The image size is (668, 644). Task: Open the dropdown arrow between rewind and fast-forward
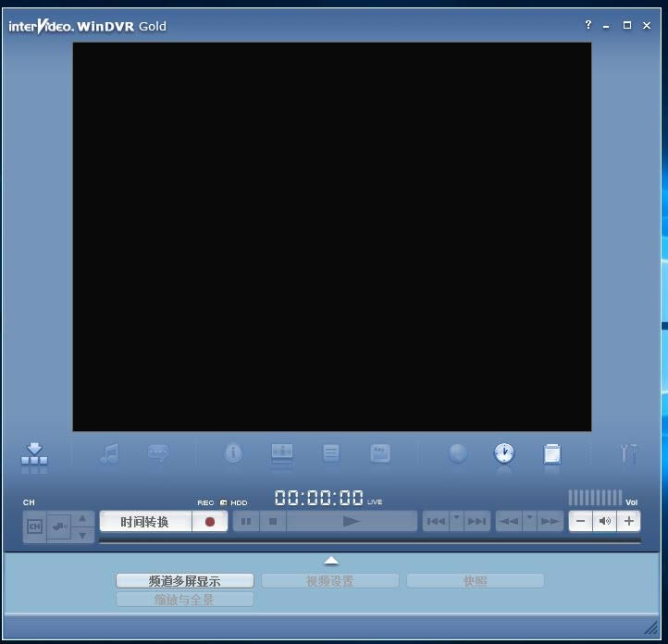(x=529, y=520)
